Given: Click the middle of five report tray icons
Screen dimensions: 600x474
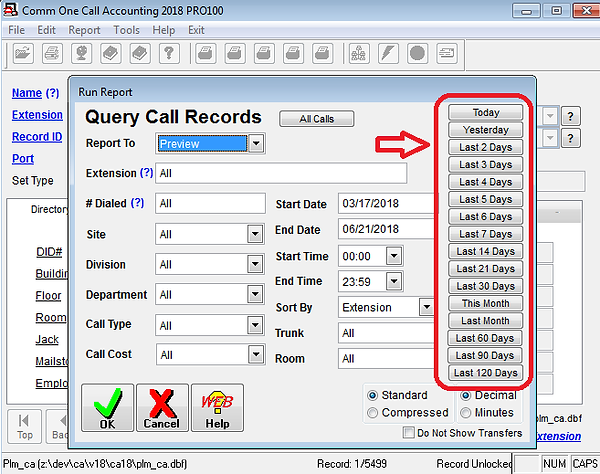Looking at the screenshot, I should pos(264,53).
